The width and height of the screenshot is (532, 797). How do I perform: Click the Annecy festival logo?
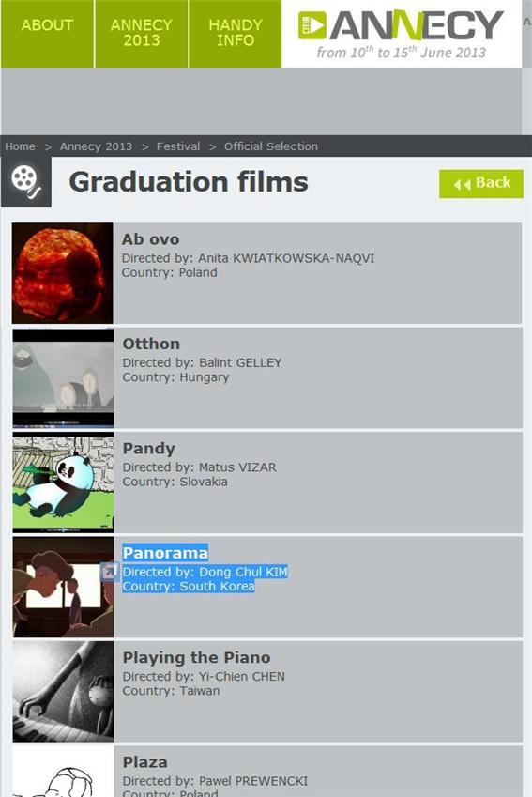pos(402,34)
